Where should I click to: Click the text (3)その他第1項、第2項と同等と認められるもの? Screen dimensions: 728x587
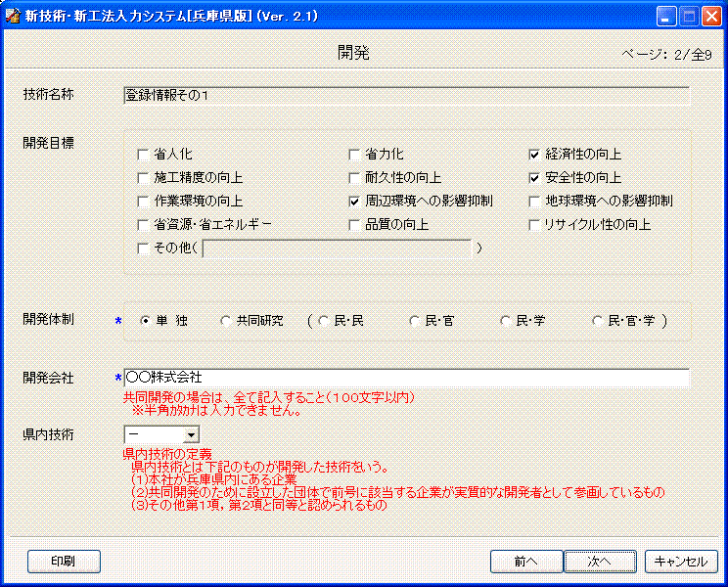coord(259,505)
